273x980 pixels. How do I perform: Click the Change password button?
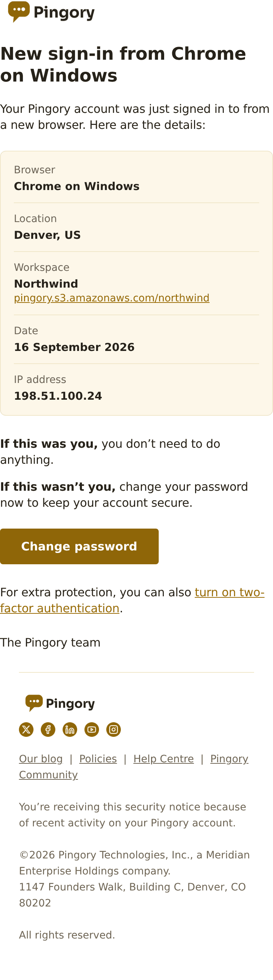(x=79, y=546)
